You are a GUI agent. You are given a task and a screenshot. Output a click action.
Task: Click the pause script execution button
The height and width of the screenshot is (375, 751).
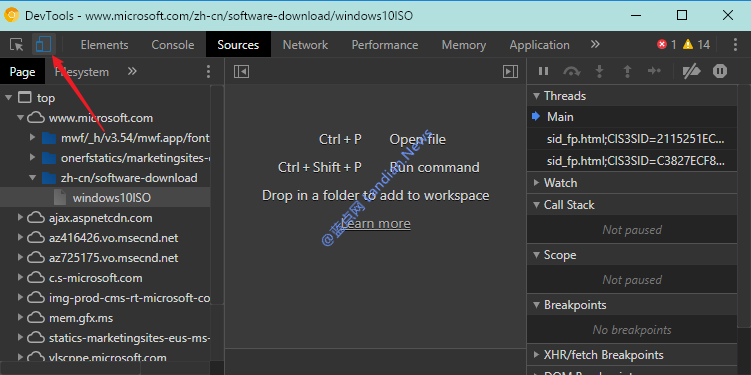pyautogui.click(x=543, y=71)
